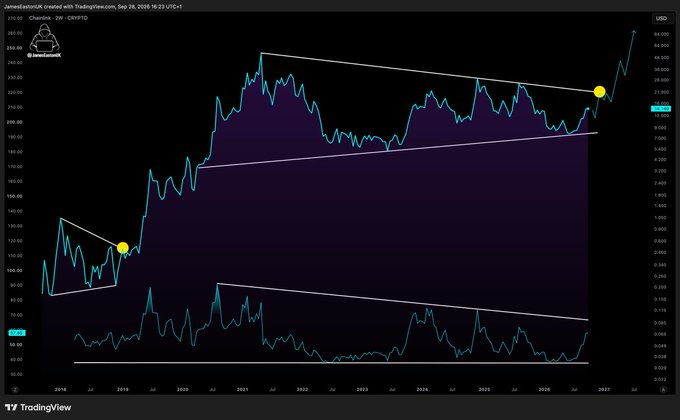The width and height of the screenshot is (680, 420).
Task: Click the cyan current price label on right axis
Action: point(661,108)
